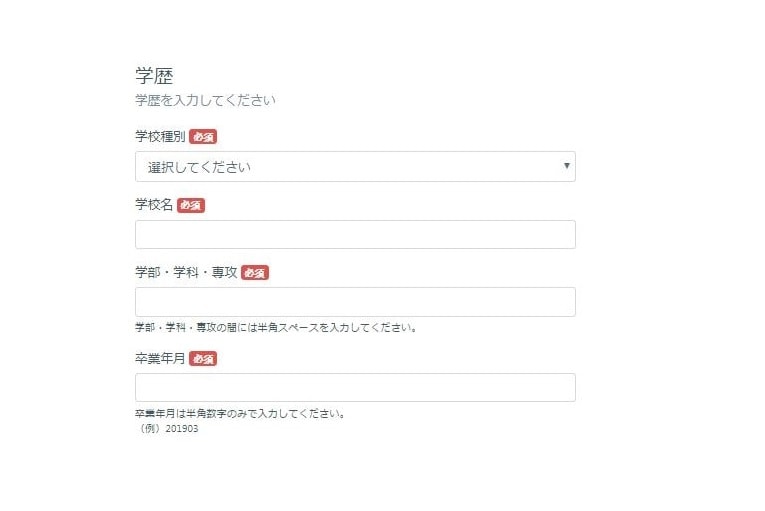The width and height of the screenshot is (765, 511).
Task: Focus the 学部・学科・専攻 text field
Action: tap(355, 302)
